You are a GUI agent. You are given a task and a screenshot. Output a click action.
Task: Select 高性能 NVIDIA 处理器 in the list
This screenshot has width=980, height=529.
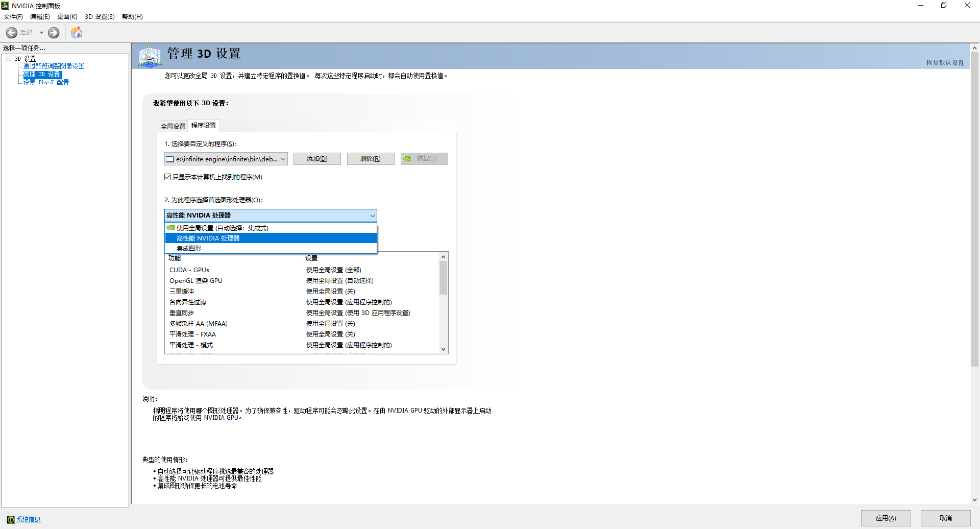tap(271, 238)
